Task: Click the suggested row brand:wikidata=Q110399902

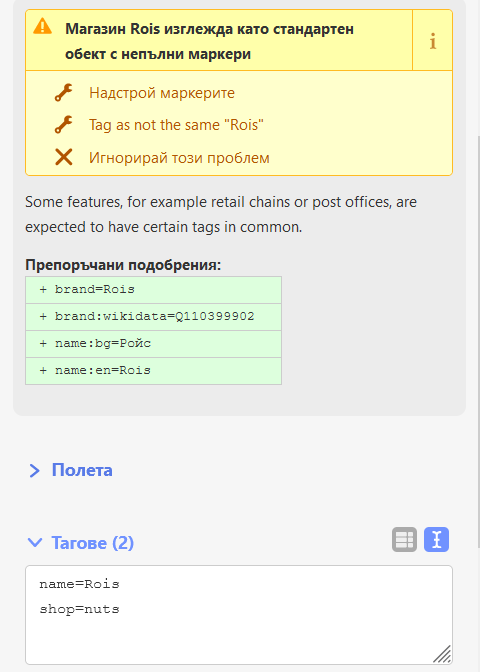Action: [x=153, y=317]
